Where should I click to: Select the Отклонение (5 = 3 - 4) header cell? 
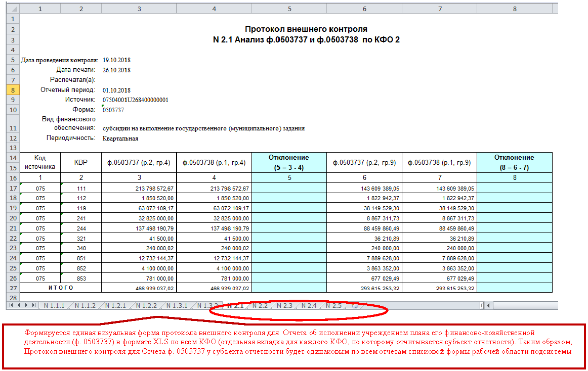[289, 162]
